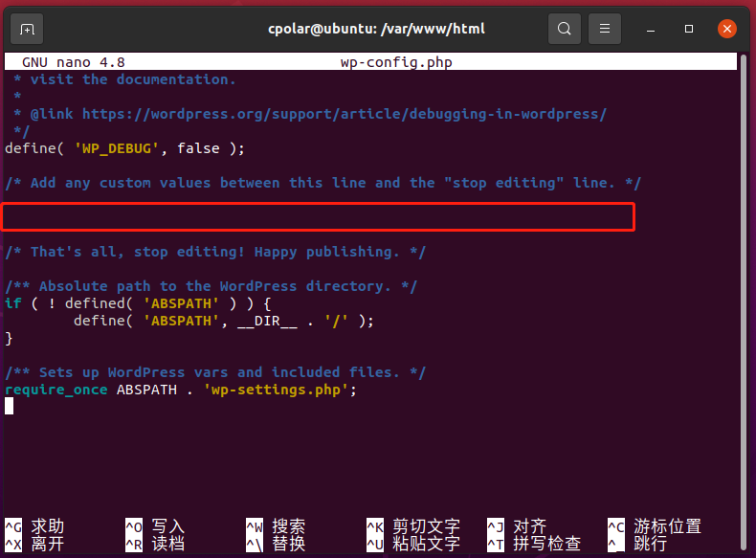Click the 跳行 go-to-line shortcut

[637, 544]
